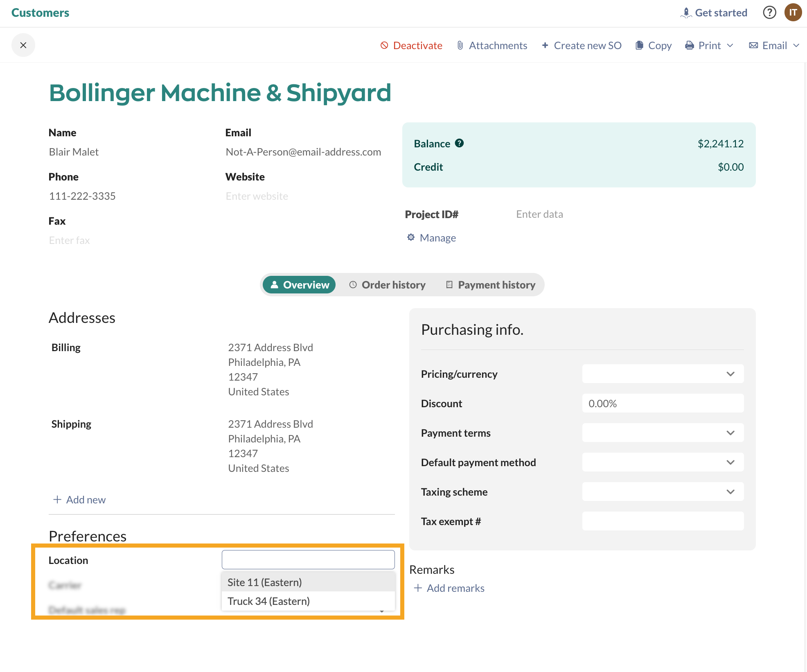Open Attachments via paperclip icon
807x672 pixels.
pyautogui.click(x=460, y=45)
